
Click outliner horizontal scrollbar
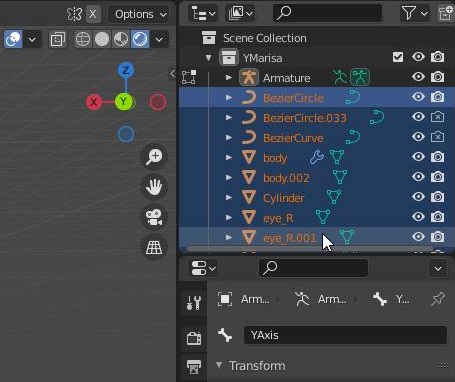tap(310, 249)
